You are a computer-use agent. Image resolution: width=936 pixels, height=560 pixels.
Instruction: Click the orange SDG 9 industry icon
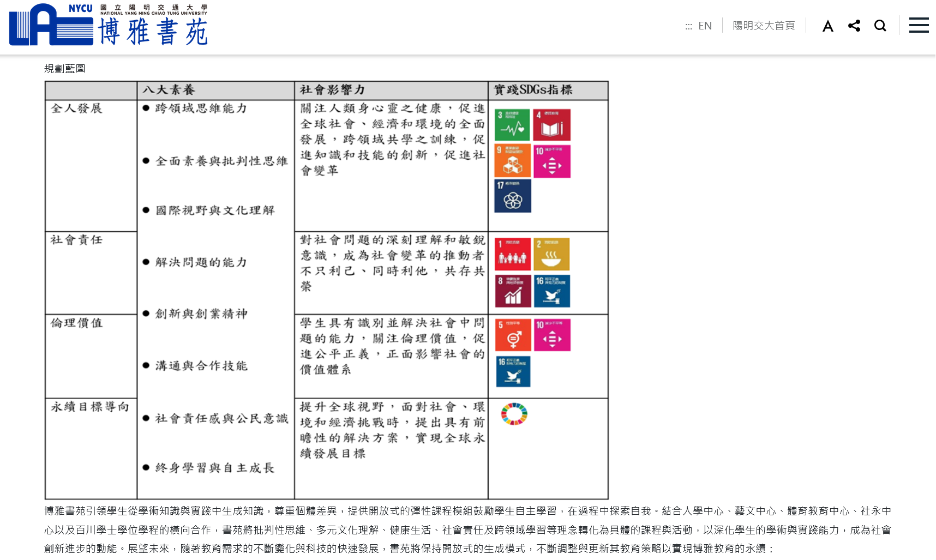[512, 161]
